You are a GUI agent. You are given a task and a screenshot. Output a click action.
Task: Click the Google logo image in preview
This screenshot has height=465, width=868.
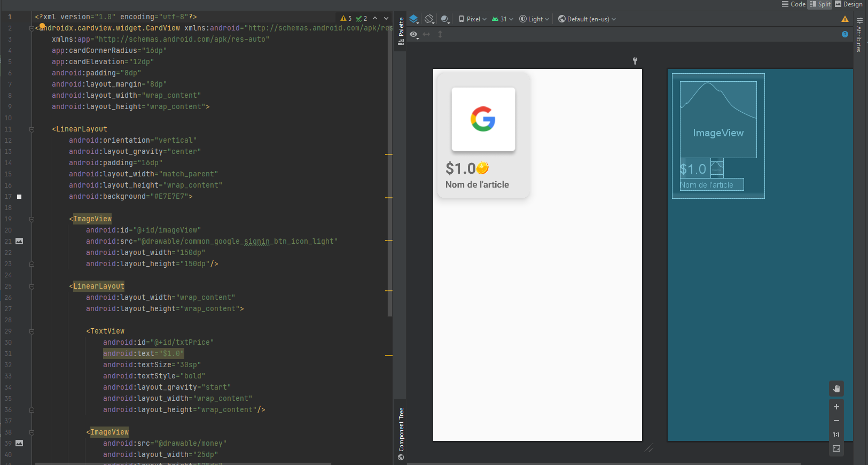(483, 119)
